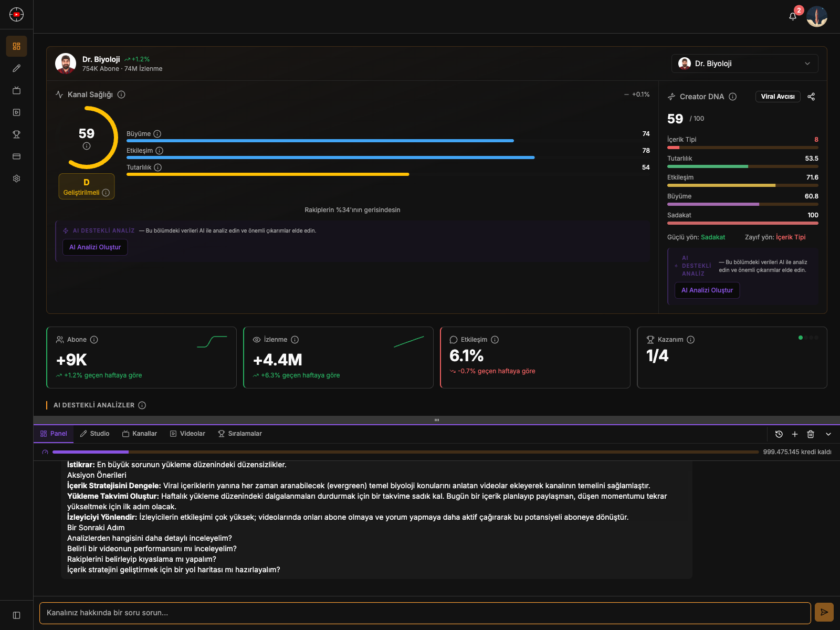Generate AI analysis for Creator DNA
The height and width of the screenshot is (630, 840).
[707, 290]
